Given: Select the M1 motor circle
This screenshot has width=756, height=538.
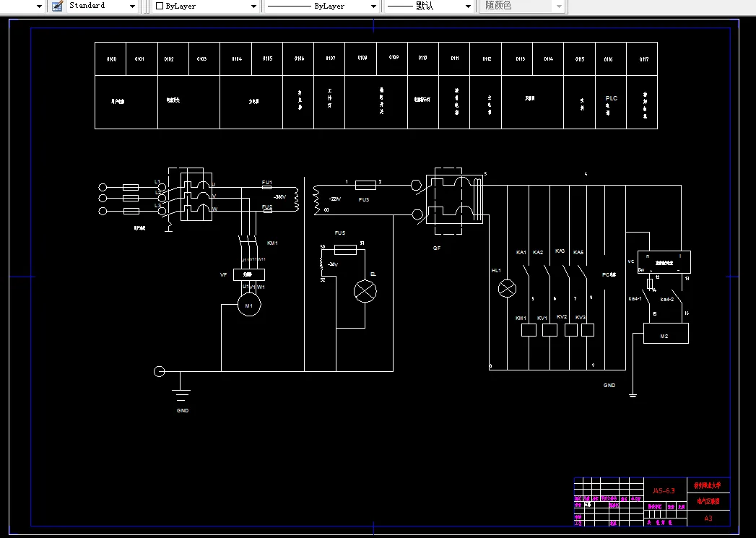Looking at the screenshot, I should pos(249,305).
